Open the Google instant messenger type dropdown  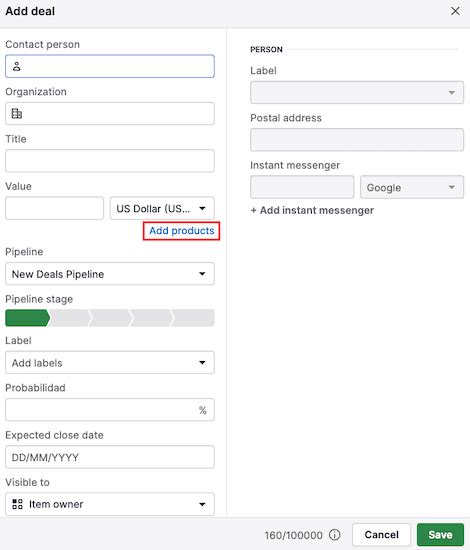coord(412,187)
